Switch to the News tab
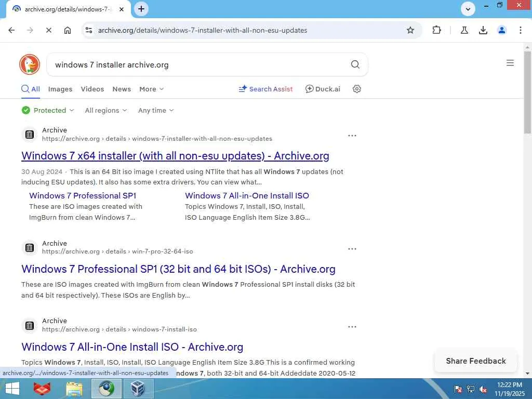Viewport: 532px width, 399px height. click(x=122, y=89)
